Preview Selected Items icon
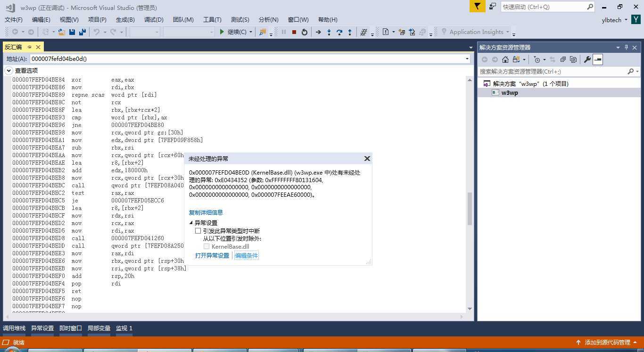 598,59
